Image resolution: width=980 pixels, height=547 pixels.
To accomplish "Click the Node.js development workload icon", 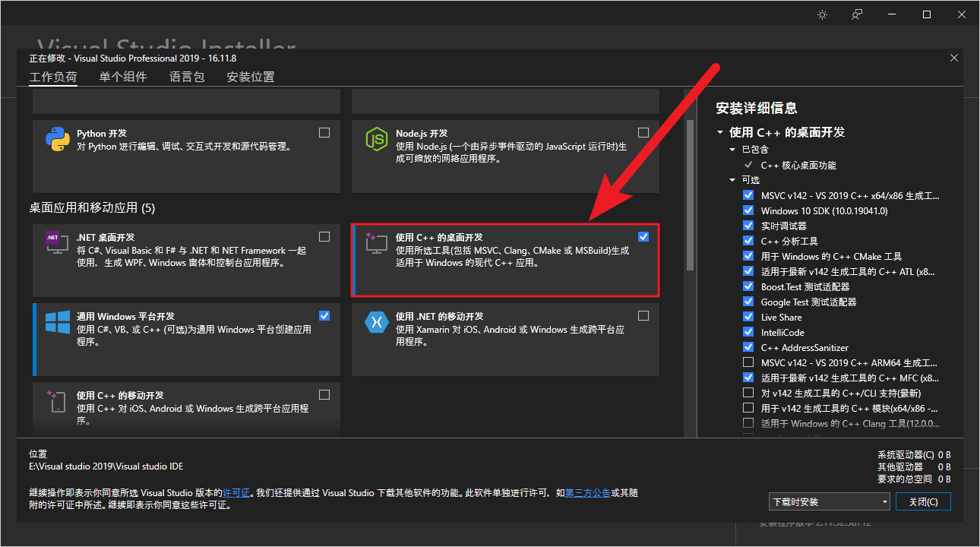I will click(377, 140).
